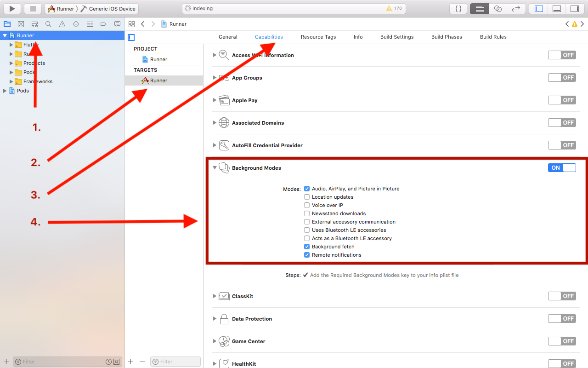The width and height of the screenshot is (588, 368).
Task: Expand the Products folder
Action: [x=11, y=63]
